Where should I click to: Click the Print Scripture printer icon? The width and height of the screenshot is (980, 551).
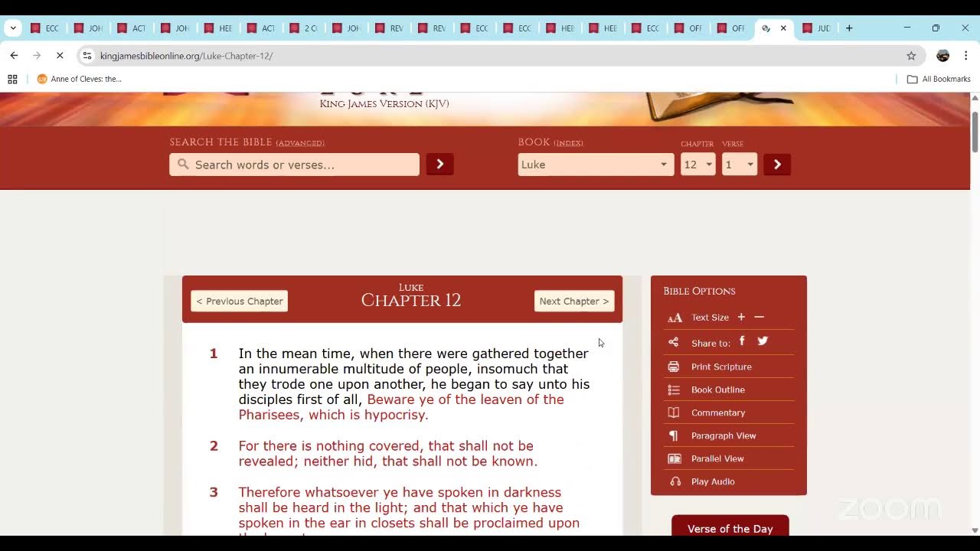pos(674,367)
